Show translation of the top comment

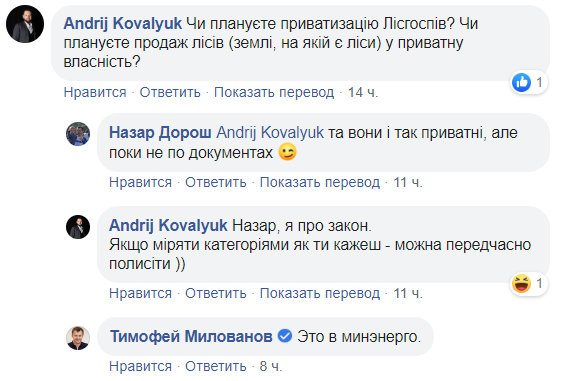[274, 92]
